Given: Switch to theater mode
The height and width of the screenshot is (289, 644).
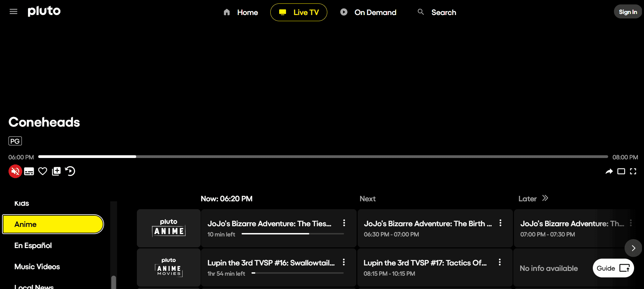Looking at the screenshot, I should [x=621, y=171].
